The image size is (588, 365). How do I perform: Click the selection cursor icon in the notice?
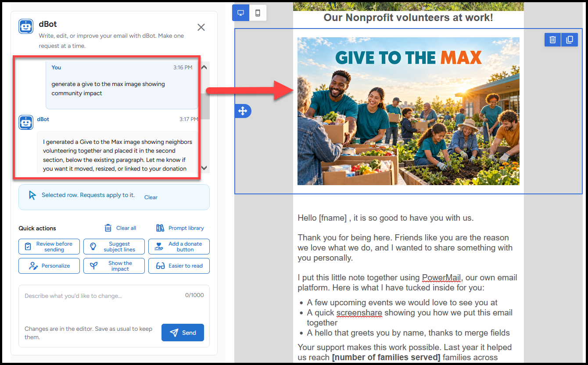pos(32,195)
